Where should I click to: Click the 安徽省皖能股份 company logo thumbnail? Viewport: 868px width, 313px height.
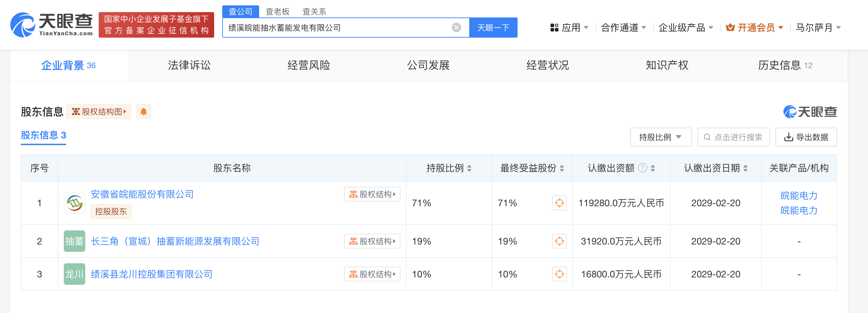[x=75, y=203]
